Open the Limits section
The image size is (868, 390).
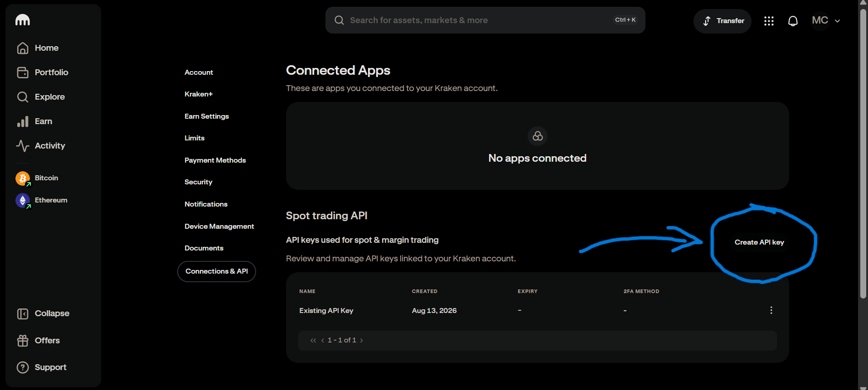pyautogui.click(x=194, y=138)
